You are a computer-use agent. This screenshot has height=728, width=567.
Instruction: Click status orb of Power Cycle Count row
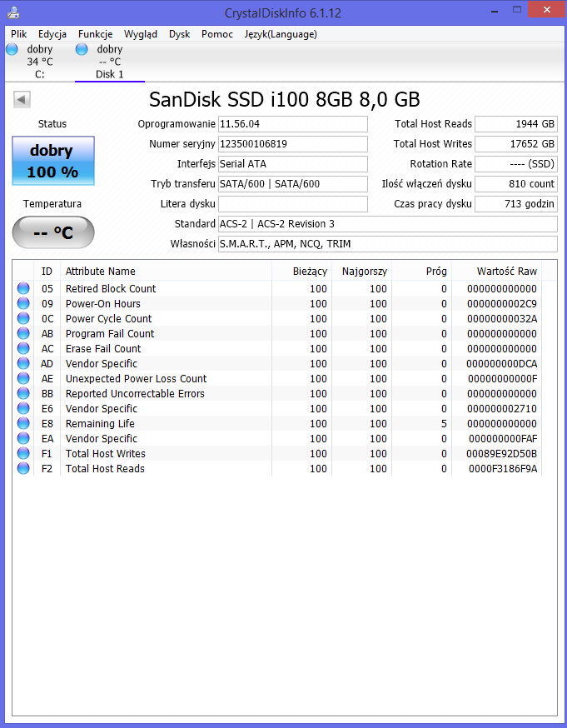(x=23, y=318)
